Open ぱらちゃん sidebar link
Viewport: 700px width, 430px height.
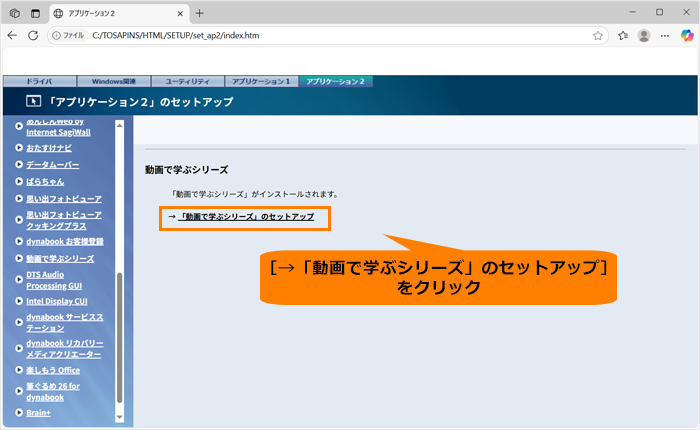coord(45,182)
